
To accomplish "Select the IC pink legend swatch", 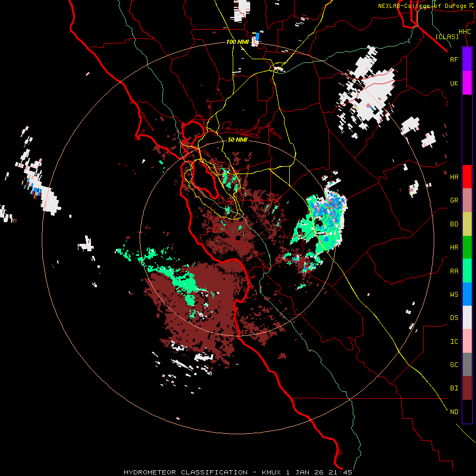I will [x=467, y=341].
